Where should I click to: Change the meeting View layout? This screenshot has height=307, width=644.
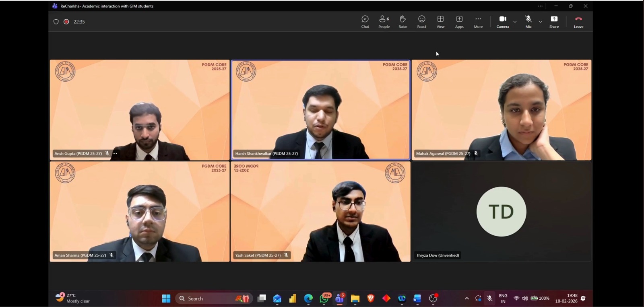(440, 22)
